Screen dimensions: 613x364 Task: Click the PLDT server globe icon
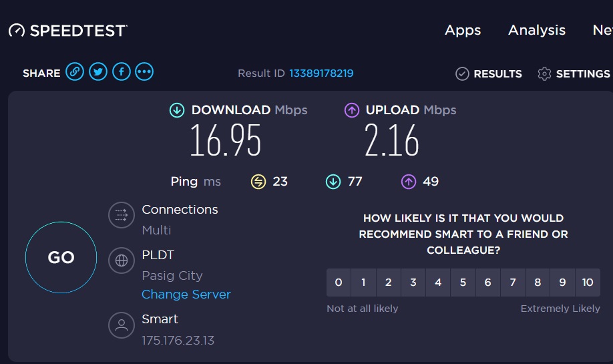[x=121, y=260]
